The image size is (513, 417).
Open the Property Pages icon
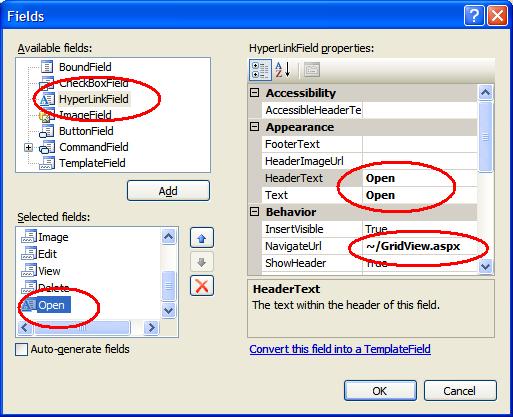click(x=312, y=70)
